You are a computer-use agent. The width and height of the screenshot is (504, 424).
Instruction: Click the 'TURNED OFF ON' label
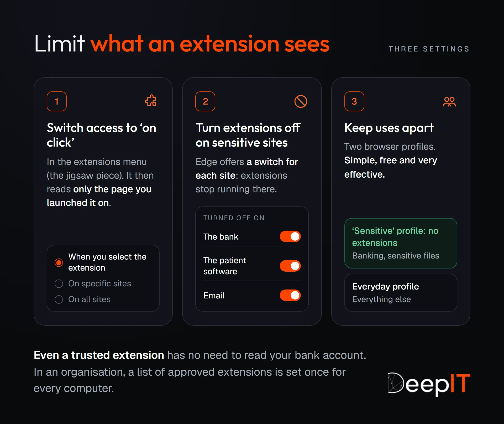[x=234, y=218]
